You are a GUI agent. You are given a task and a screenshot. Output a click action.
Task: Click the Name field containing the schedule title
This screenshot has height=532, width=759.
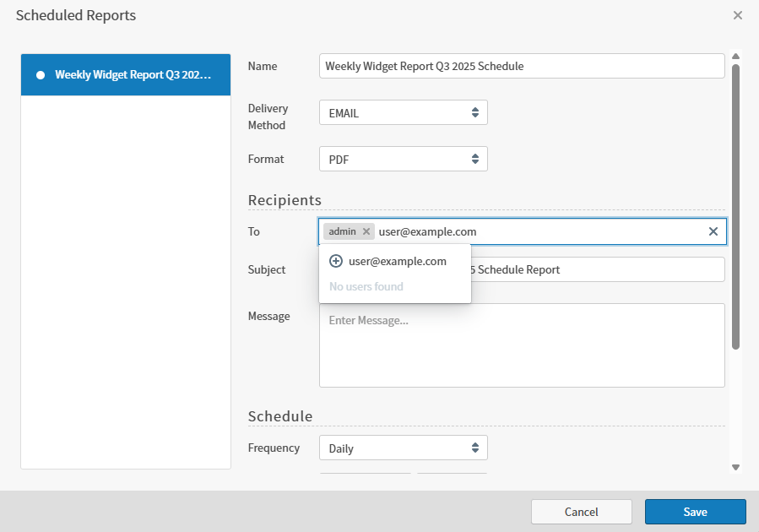tap(522, 66)
